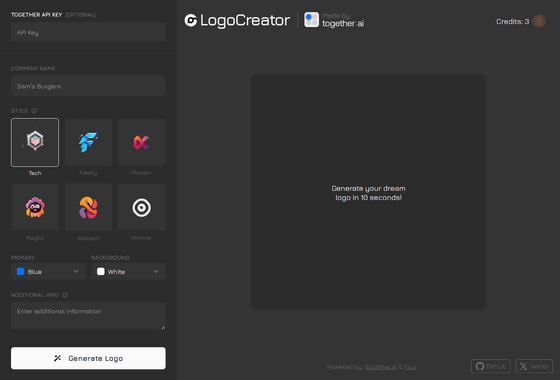Click the blue primary color swatch

tap(21, 271)
